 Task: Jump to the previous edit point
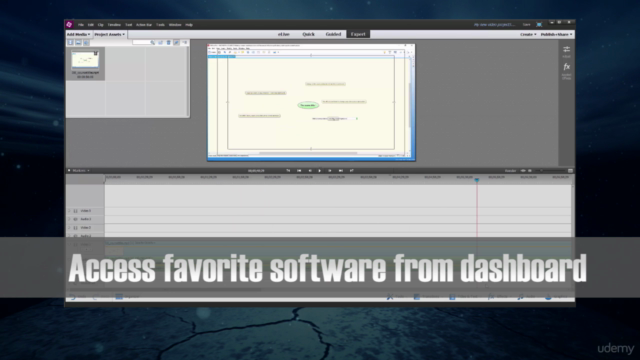[x=299, y=171]
